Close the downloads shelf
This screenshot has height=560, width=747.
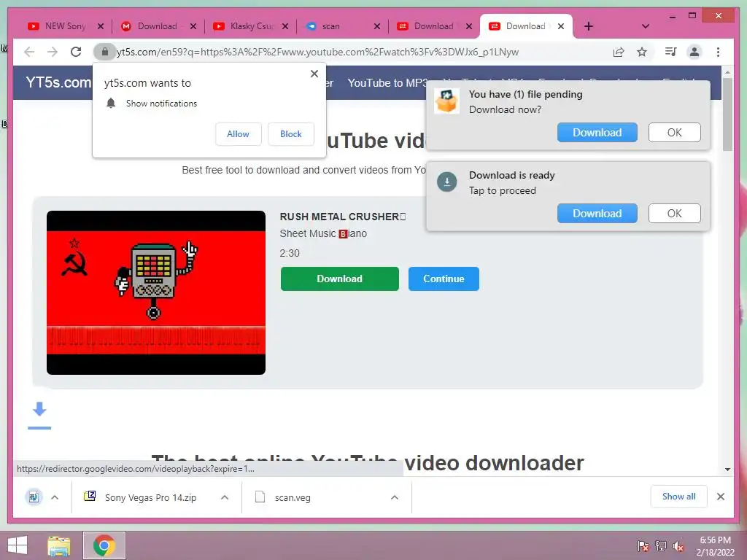721,497
